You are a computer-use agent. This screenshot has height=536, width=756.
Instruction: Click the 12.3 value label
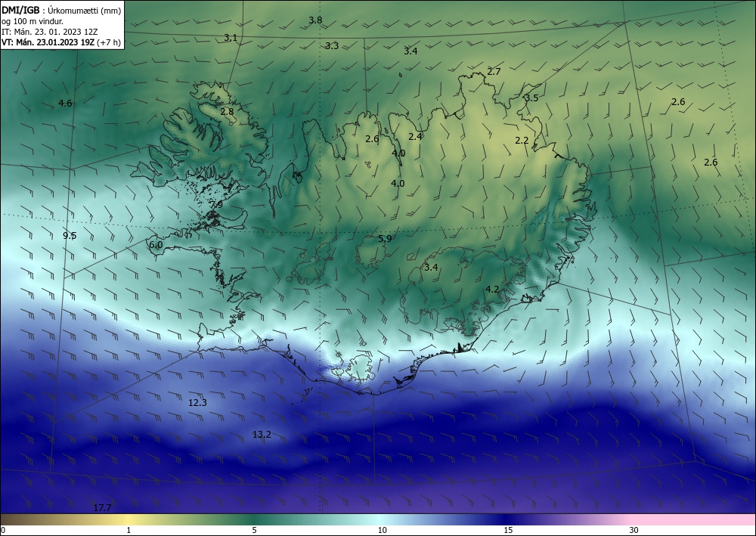(197, 403)
